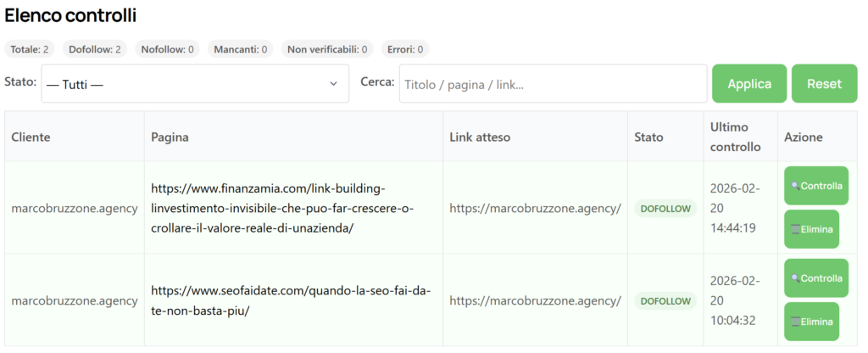Select the Nofollow: 0 counter badge
Screen dimensions: 868x353
click(x=168, y=49)
